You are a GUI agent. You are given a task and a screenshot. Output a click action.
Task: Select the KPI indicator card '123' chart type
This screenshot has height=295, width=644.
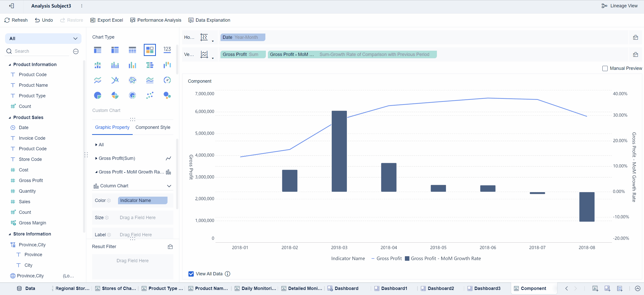[167, 50]
